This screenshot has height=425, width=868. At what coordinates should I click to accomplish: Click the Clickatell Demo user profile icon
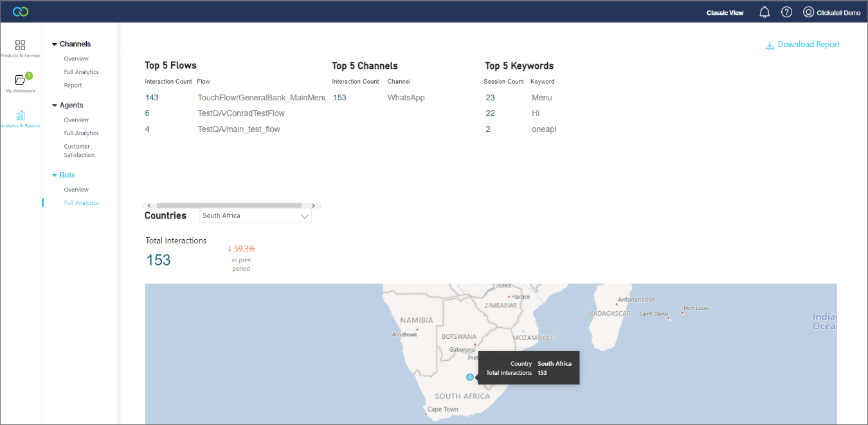tap(808, 12)
